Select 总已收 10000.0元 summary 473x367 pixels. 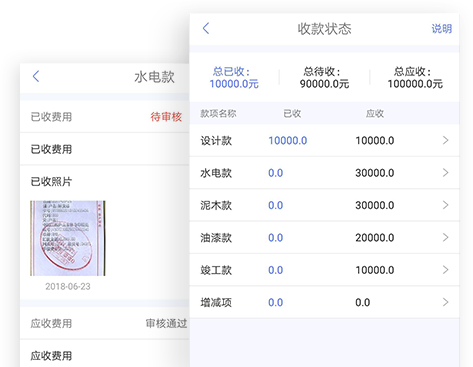tap(234, 77)
